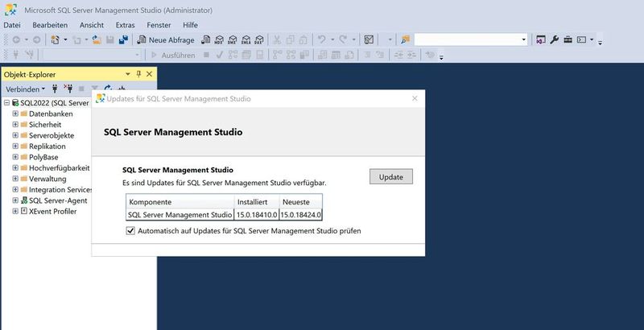
Task: Open the toolbox briefcase icon
Action: coord(568,39)
